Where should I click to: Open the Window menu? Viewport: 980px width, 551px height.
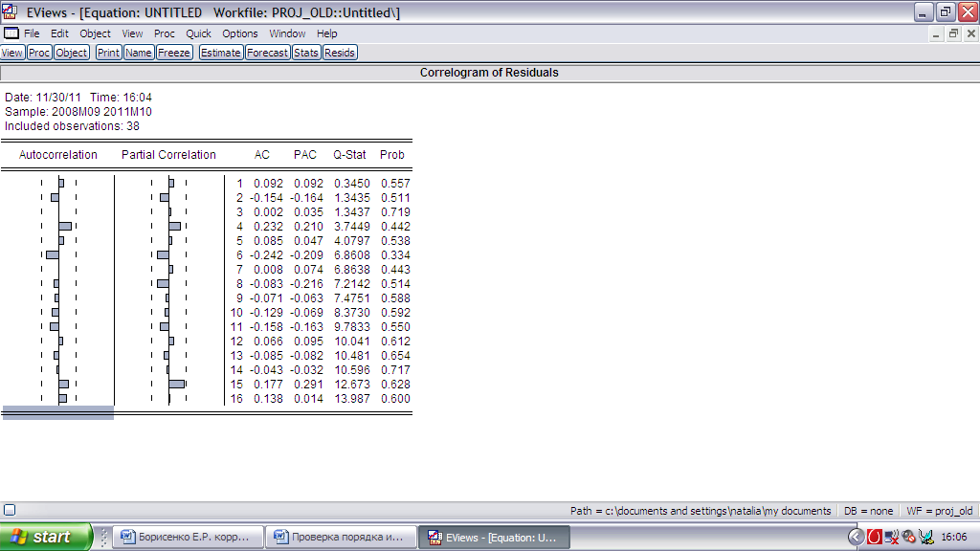click(x=287, y=33)
